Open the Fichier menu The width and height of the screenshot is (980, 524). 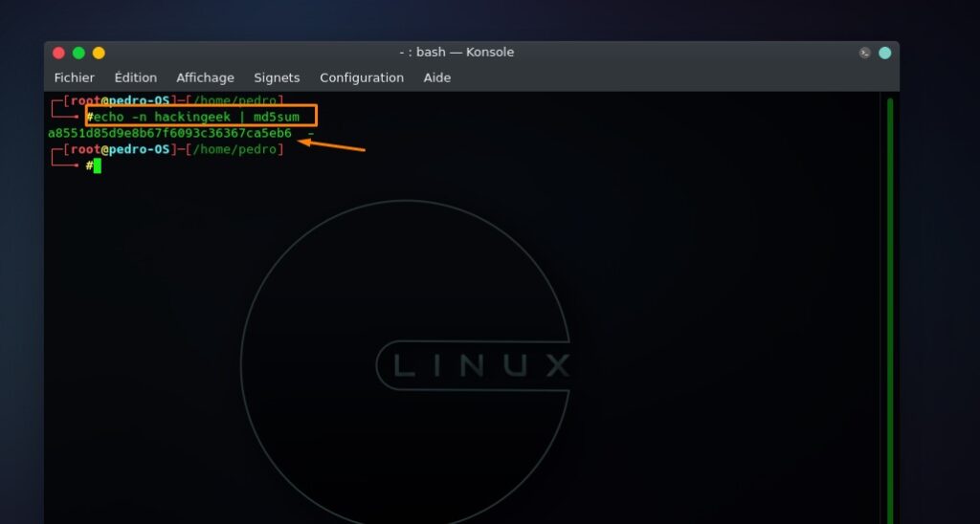[75, 78]
